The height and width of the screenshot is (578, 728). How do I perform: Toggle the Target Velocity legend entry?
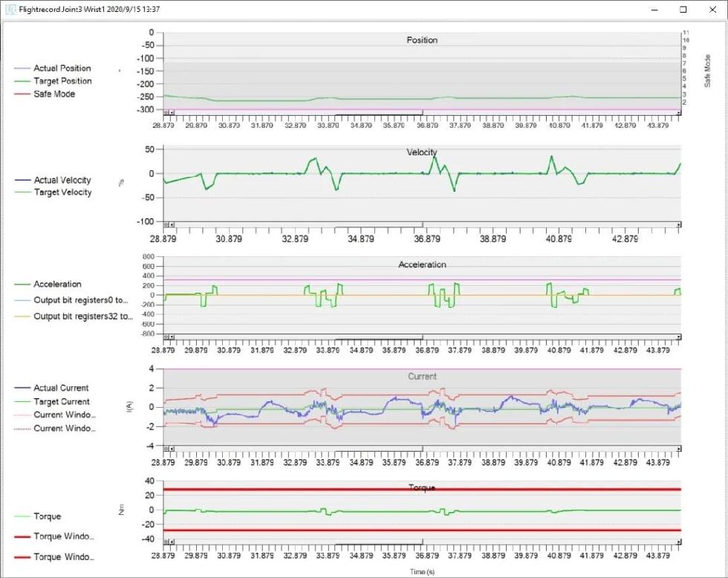[x=62, y=192]
